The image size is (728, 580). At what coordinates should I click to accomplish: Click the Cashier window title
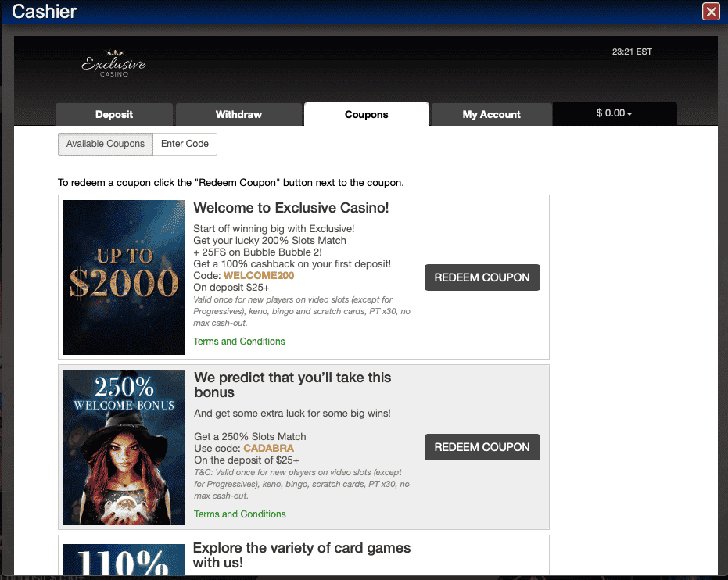click(44, 11)
